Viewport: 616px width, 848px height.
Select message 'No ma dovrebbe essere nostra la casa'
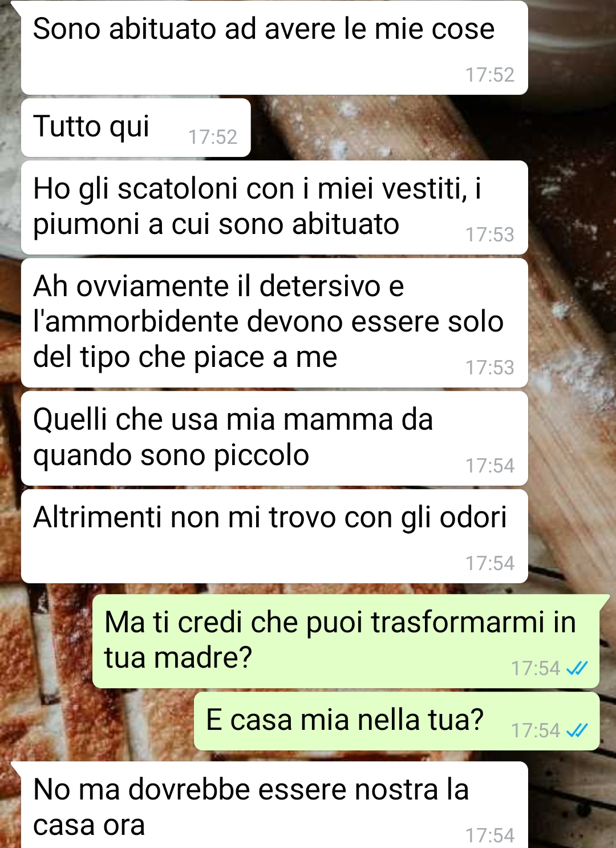point(274,805)
